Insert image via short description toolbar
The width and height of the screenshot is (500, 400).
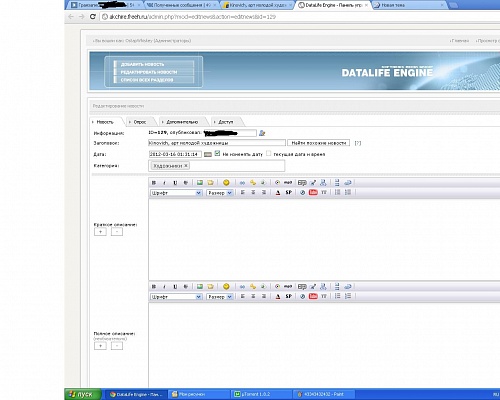pos(200,183)
